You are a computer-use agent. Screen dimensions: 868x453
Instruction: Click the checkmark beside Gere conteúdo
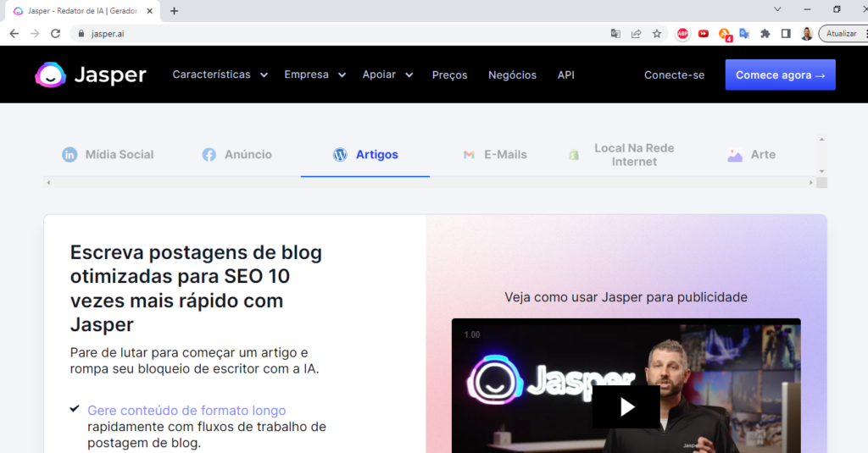[x=75, y=409]
